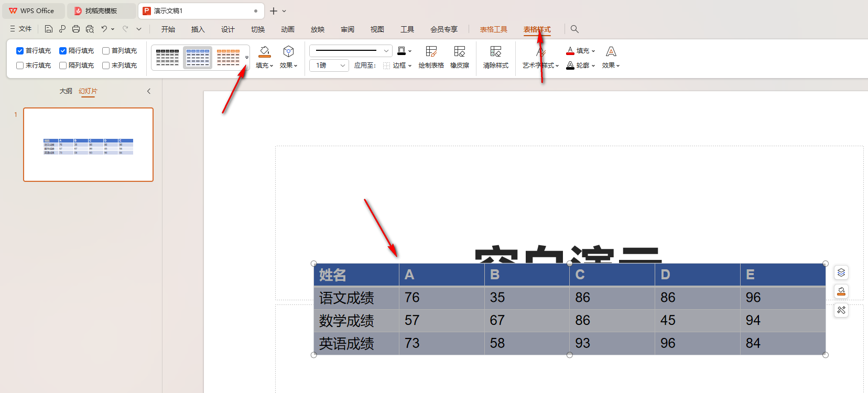The image size is (868, 393).
Task: Click the Save icon in quick toolbar
Action: pyautogui.click(x=49, y=29)
